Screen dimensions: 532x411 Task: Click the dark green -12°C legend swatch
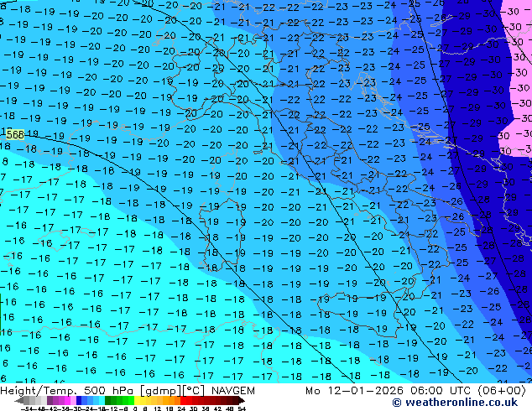108,400
